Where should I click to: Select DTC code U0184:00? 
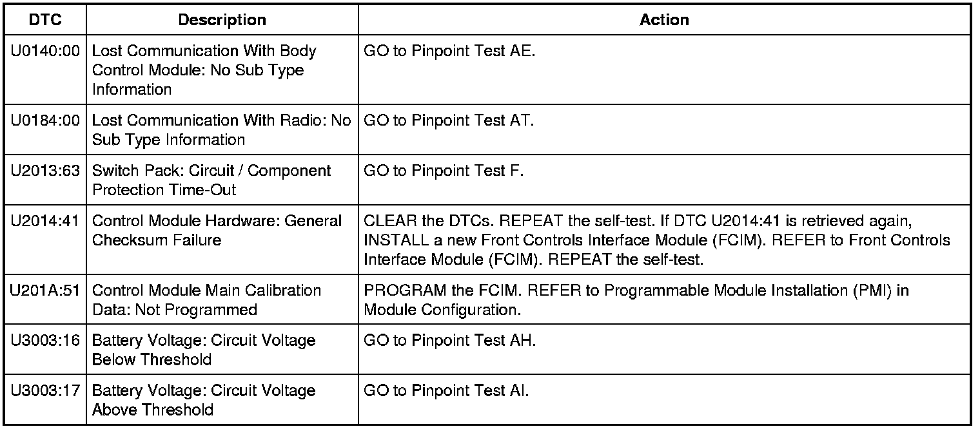coord(45,120)
